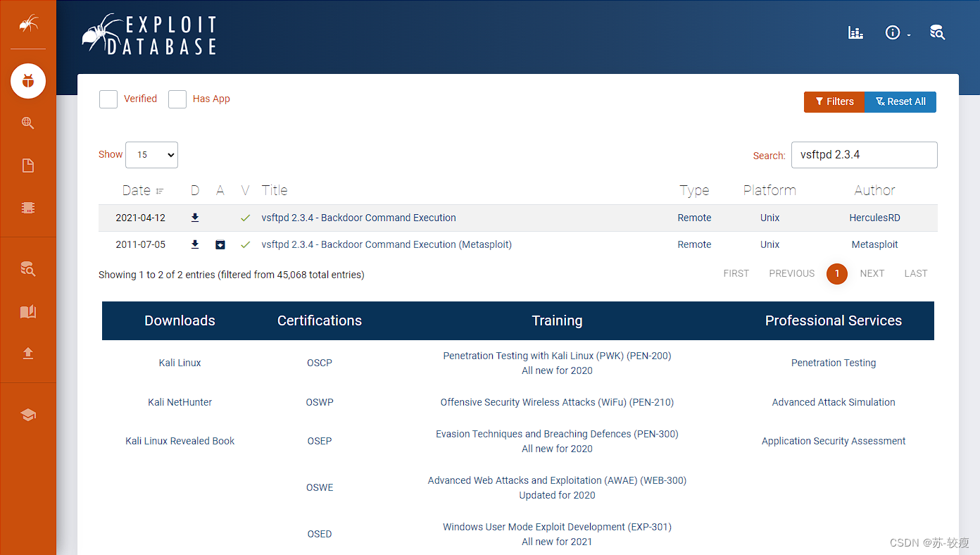Open the Shellcodes chip icon in sidebar
The height and width of the screenshot is (555, 980).
[x=28, y=208]
